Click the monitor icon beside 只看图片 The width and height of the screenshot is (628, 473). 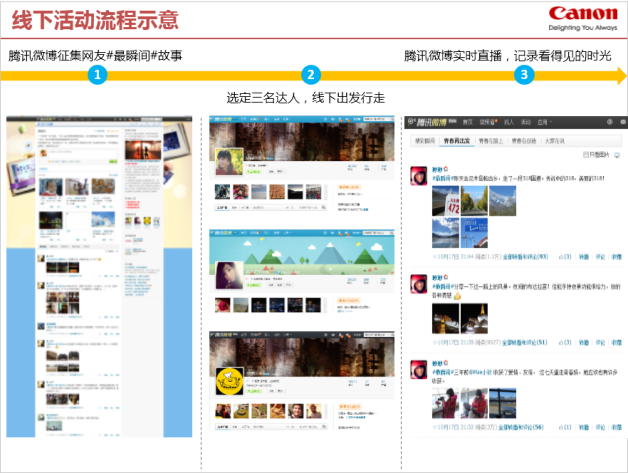point(617,155)
